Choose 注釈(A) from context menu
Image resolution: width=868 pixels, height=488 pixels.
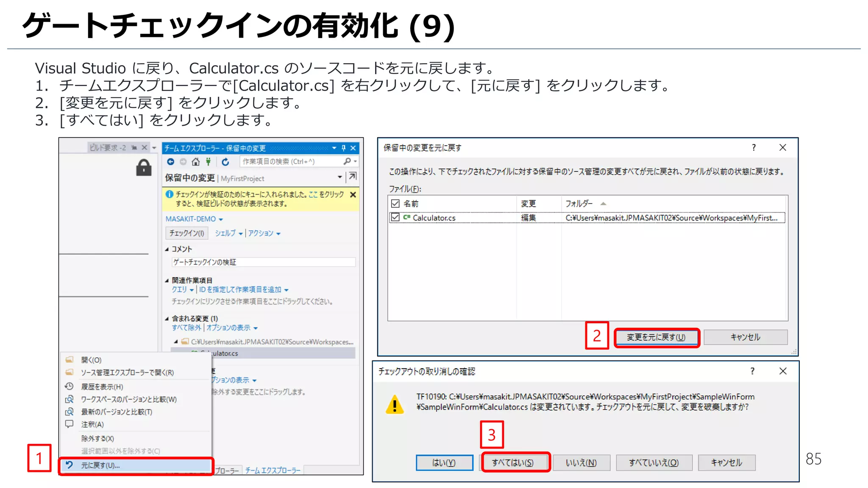click(x=135, y=424)
